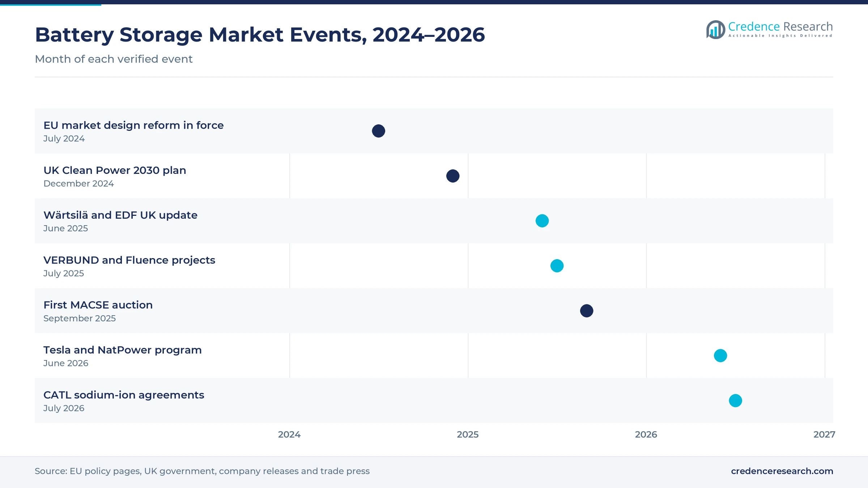Click the 2025 axis label
The width and height of the screenshot is (868, 488).
tap(468, 435)
